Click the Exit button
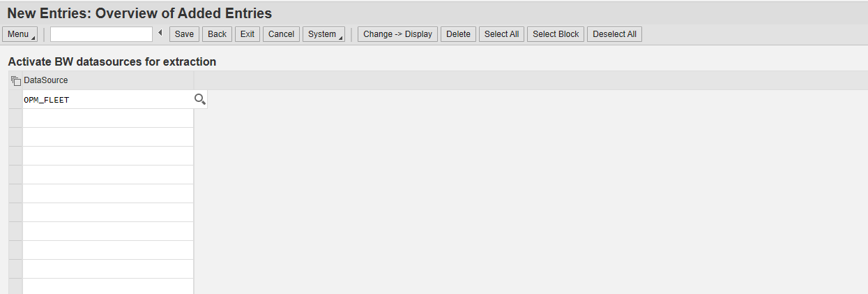The height and width of the screenshot is (294, 868). coord(248,34)
